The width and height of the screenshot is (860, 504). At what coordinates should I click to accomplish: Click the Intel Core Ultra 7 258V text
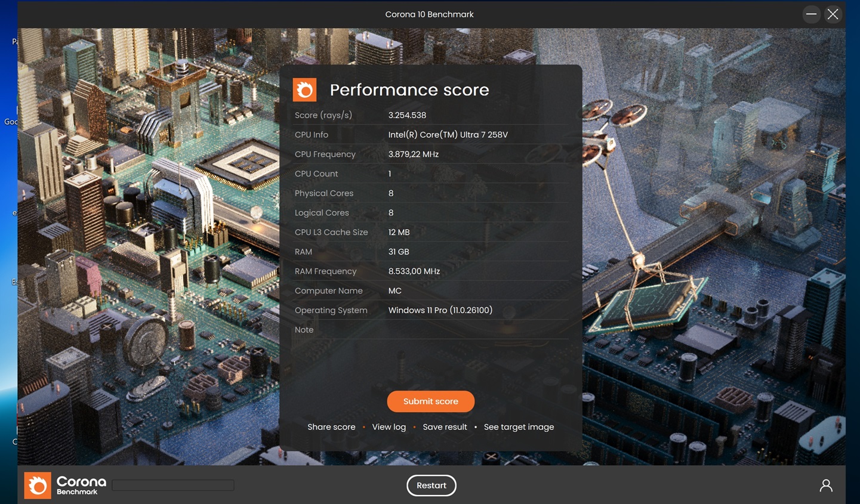tap(448, 135)
